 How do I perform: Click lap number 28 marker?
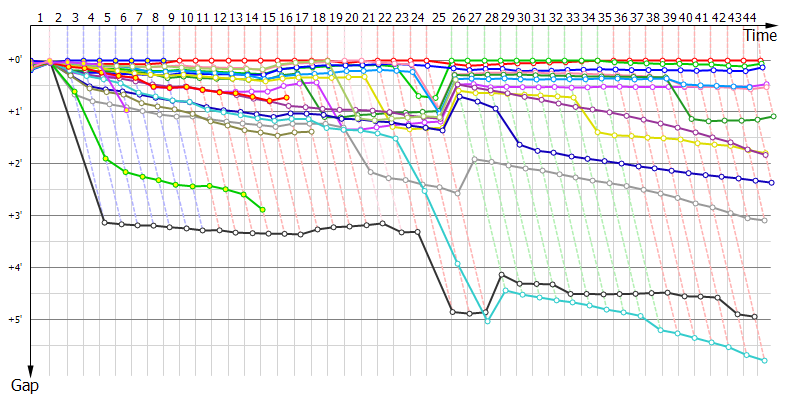491,18
